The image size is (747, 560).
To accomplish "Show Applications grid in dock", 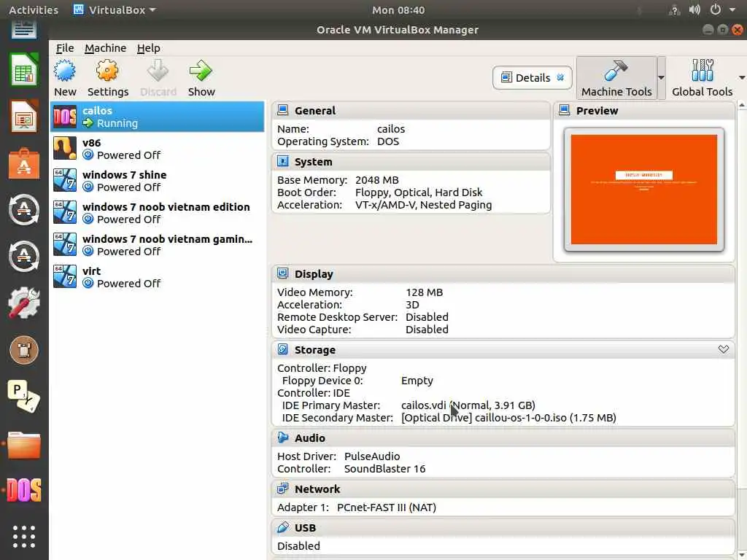I will (24, 537).
